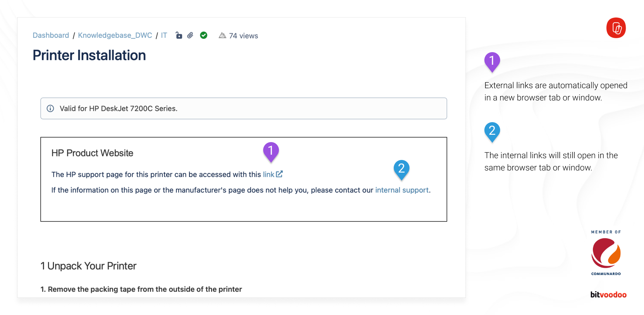Click the green approved checkmark icon
Viewport: 644px width, 315px height.
(x=204, y=35)
